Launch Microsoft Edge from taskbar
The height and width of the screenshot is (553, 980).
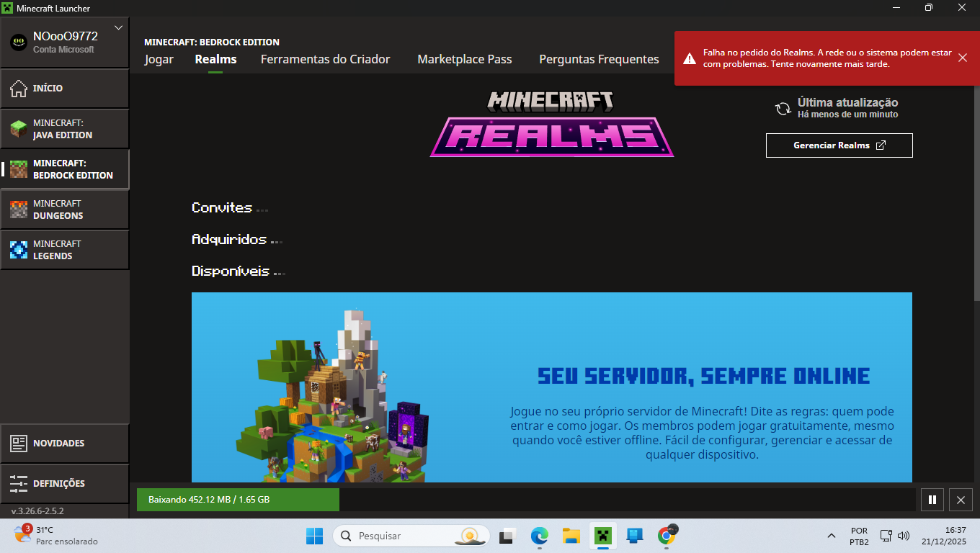click(x=540, y=536)
